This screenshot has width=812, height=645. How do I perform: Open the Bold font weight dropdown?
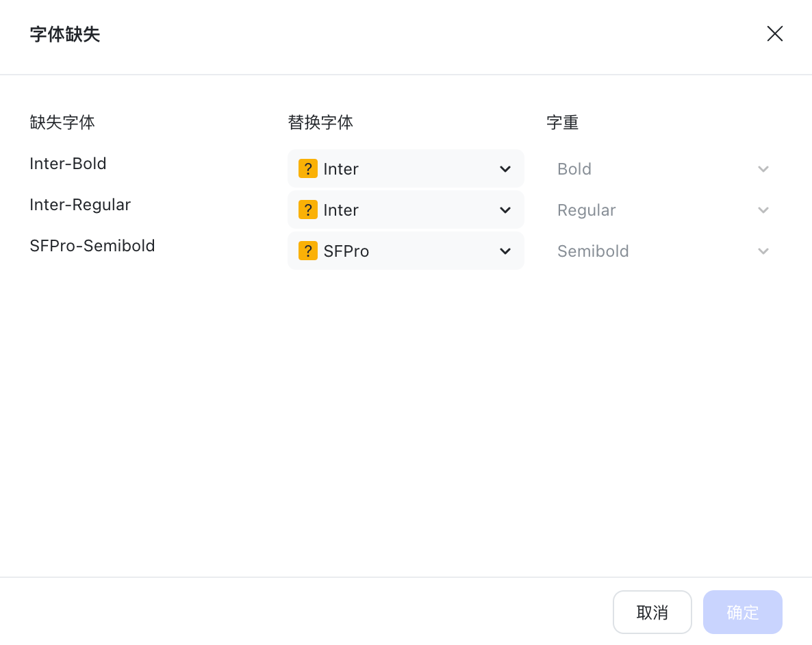[x=663, y=168]
